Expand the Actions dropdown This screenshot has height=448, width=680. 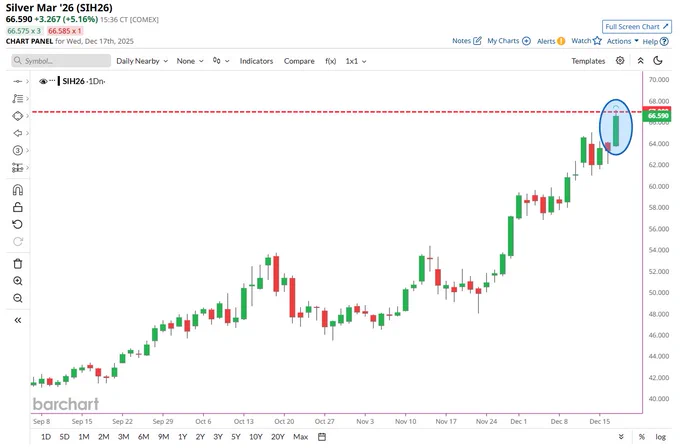622,41
